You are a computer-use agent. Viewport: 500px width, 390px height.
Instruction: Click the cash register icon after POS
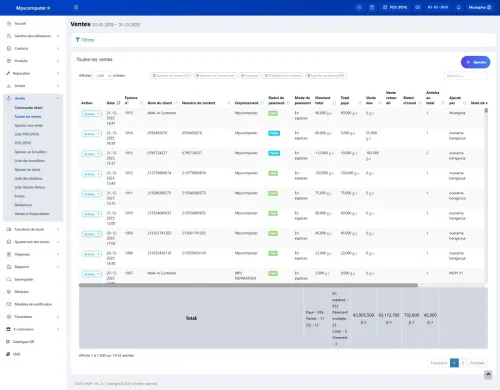[417, 7]
